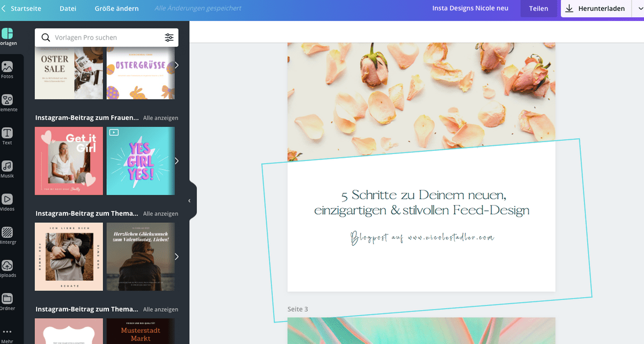Go to Startseite
Screen dimensions: 644x344
click(26, 9)
